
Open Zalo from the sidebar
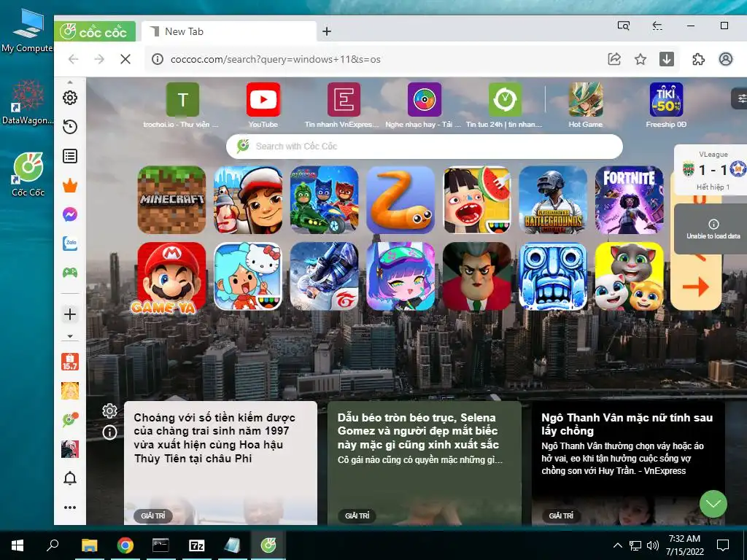click(70, 244)
